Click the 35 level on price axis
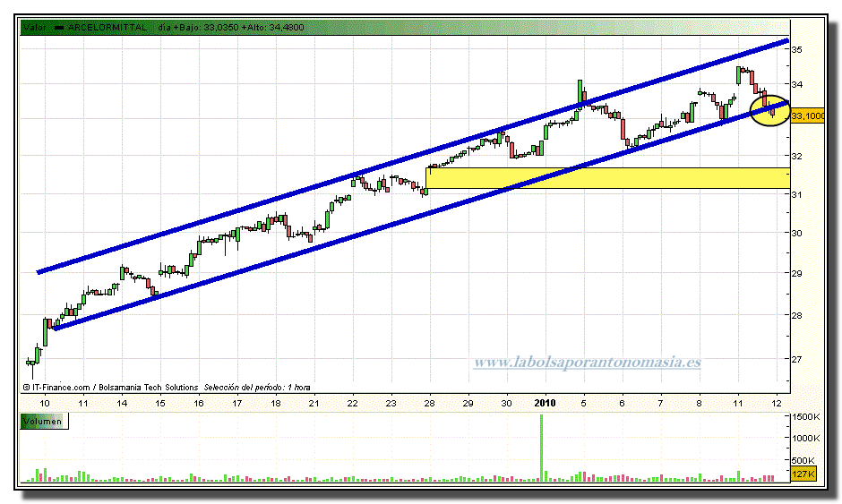842x504 pixels. point(796,49)
